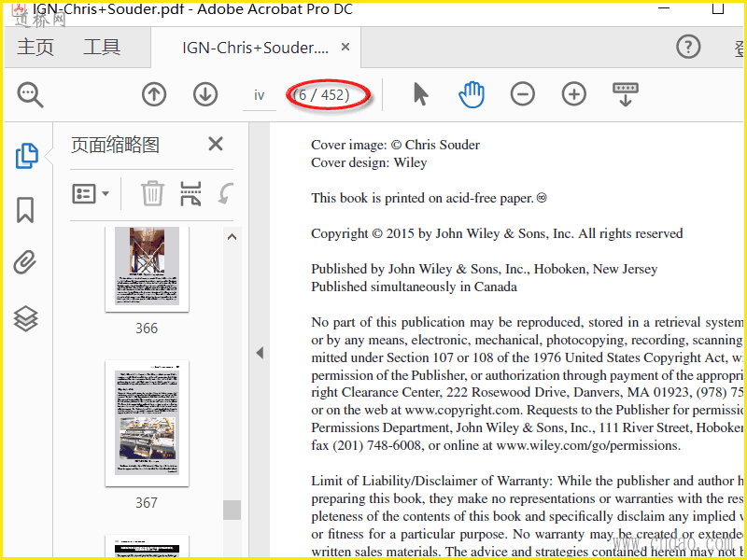Click the text www.wiley.com/go/permissions
Image resolution: width=747 pixels, height=560 pixels.
588,446
